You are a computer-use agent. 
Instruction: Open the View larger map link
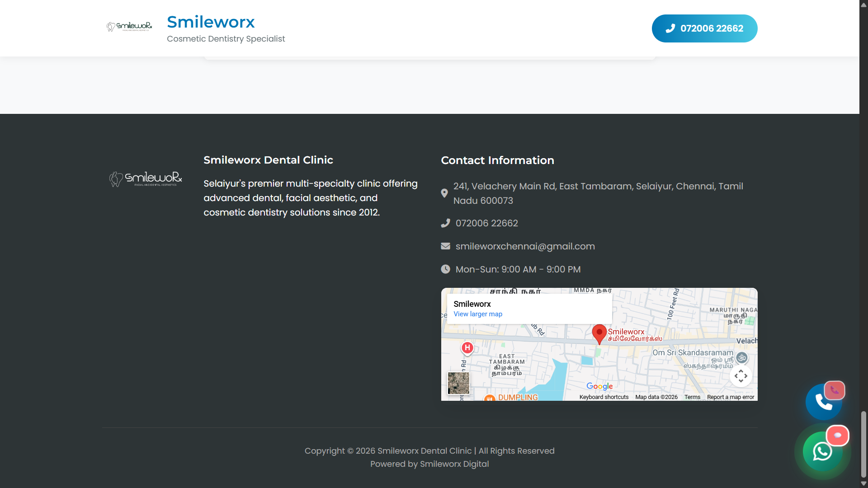478,314
